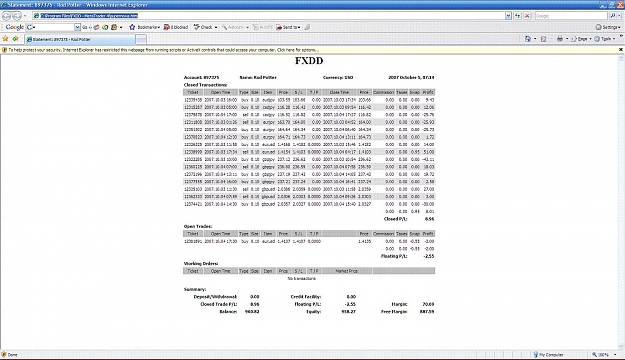Open the Print options dropdown arrow

click(567, 39)
